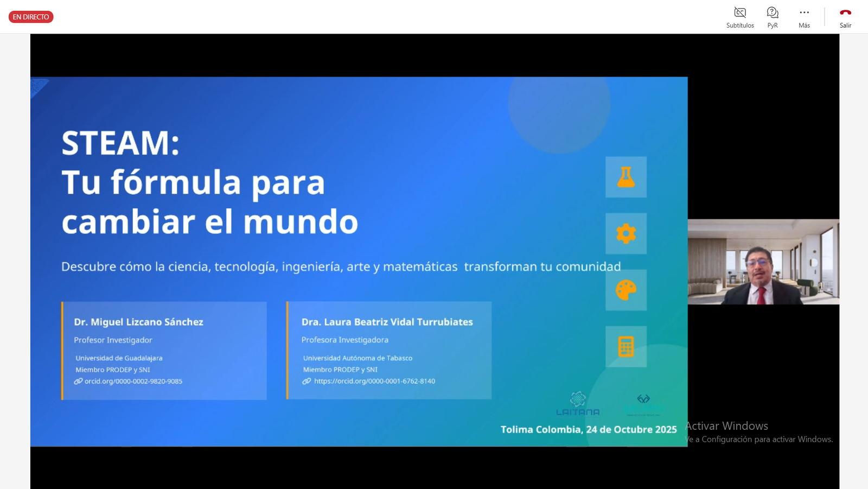Click the paint palette art icon
This screenshot has height=489, width=868.
(x=626, y=290)
